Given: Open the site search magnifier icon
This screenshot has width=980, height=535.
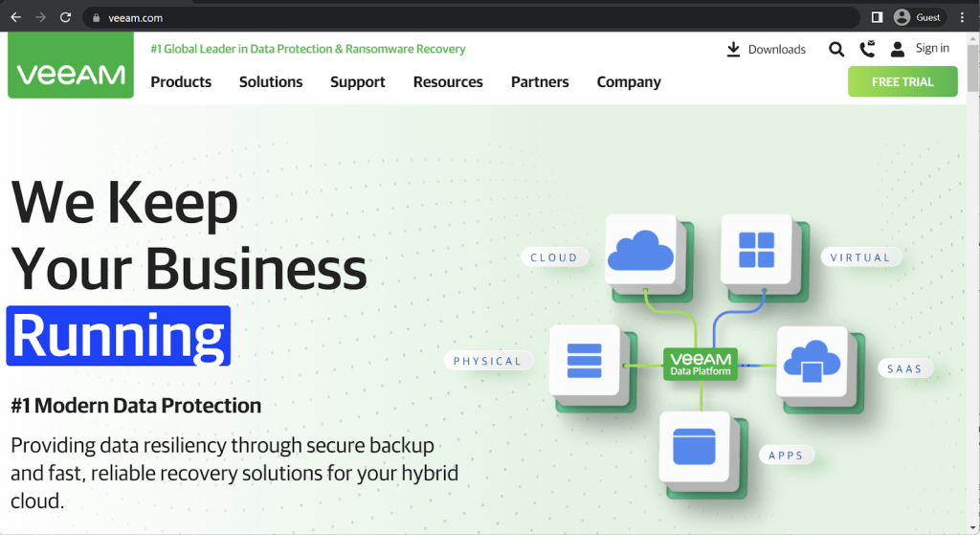Looking at the screenshot, I should click(x=836, y=50).
